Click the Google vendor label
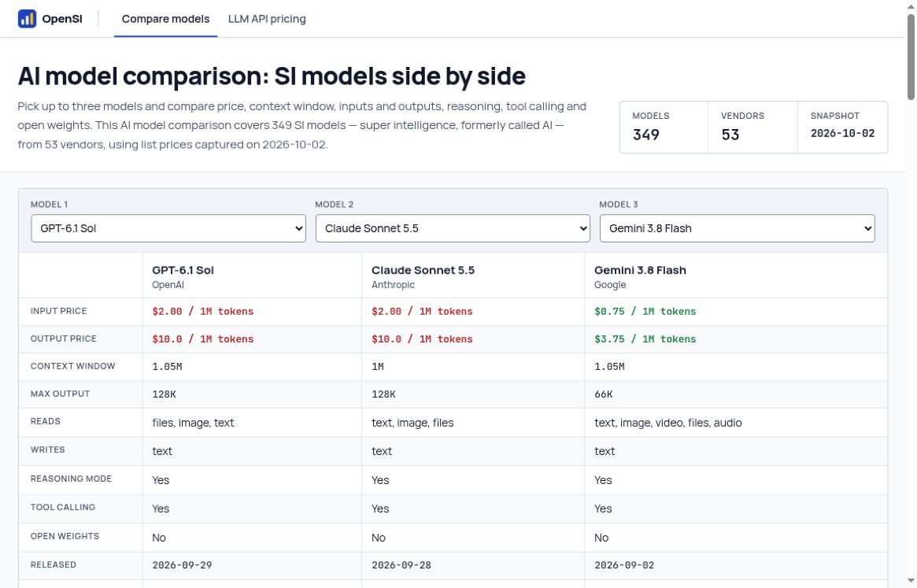The width and height of the screenshot is (917, 588). tap(610, 285)
